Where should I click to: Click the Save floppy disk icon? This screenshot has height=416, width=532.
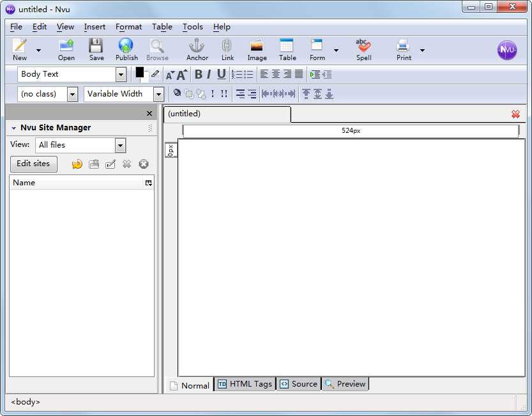click(x=96, y=49)
